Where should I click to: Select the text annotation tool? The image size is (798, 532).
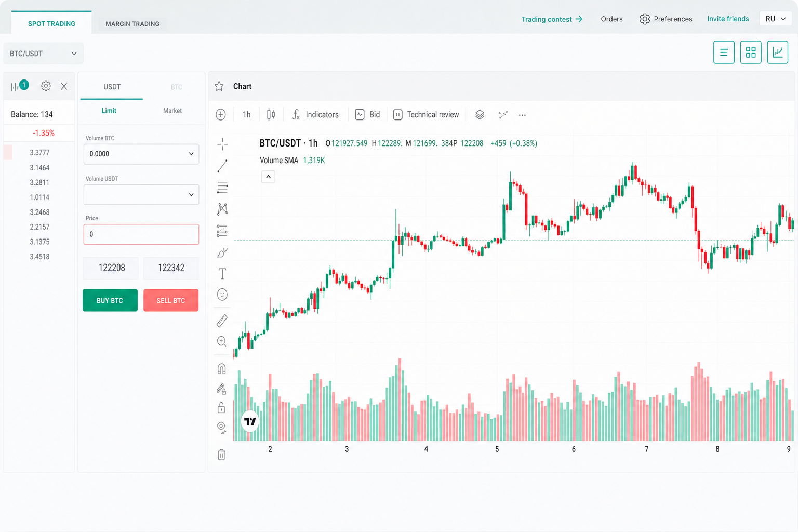click(222, 273)
